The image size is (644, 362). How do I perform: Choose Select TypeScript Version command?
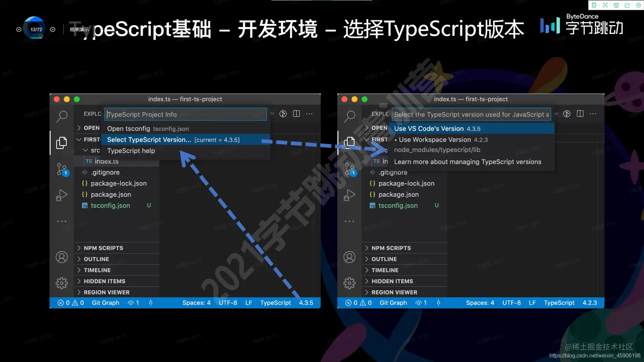pos(186,140)
